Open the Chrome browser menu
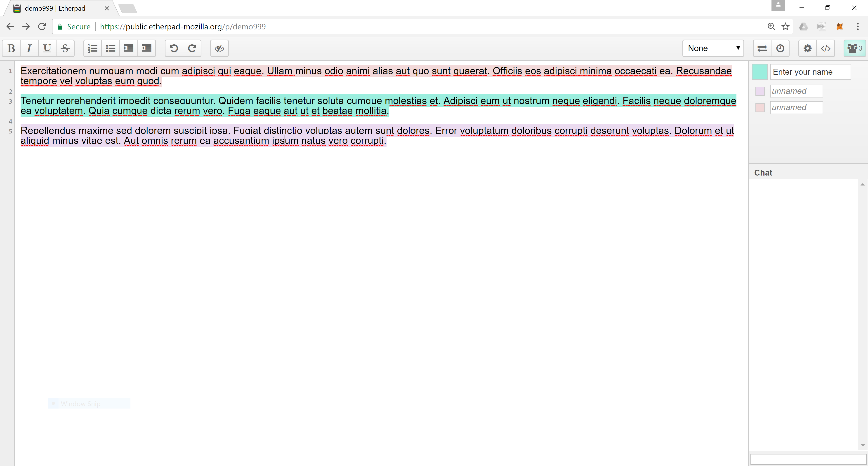 pos(858,26)
